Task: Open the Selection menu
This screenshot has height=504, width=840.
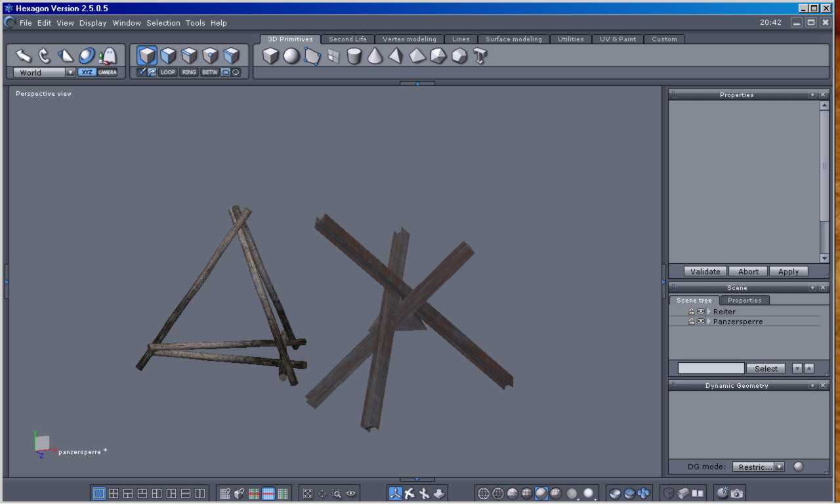Action: (x=163, y=23)
